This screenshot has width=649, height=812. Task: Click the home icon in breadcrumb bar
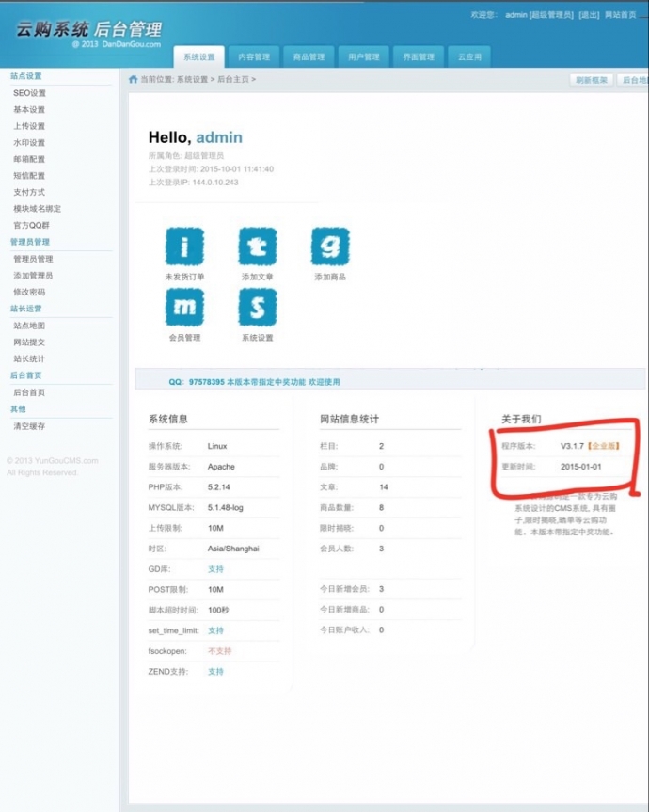click(133, 79)
